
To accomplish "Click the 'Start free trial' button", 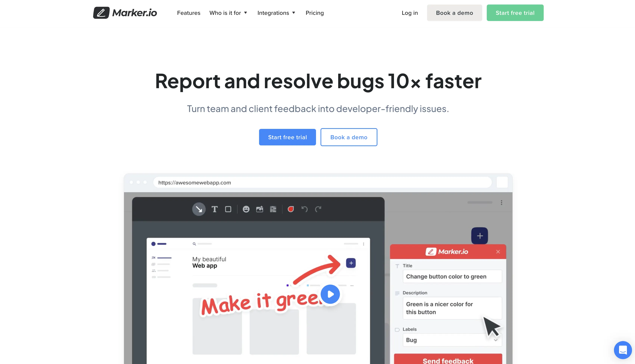I will pos(287,137).
